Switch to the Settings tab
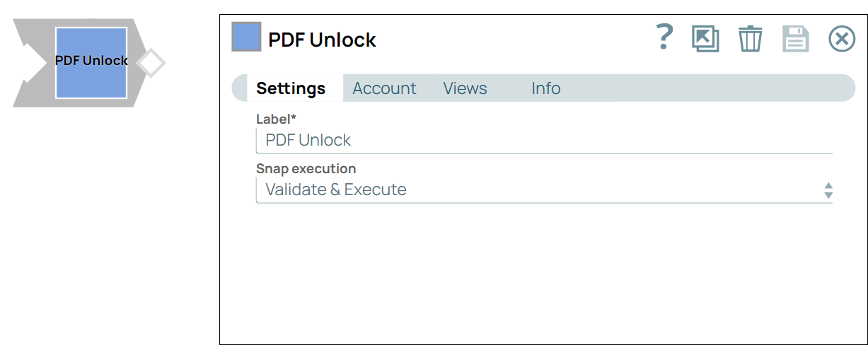Image resolution: width=868 pixels, height=345 pixels. pos(291,88)
